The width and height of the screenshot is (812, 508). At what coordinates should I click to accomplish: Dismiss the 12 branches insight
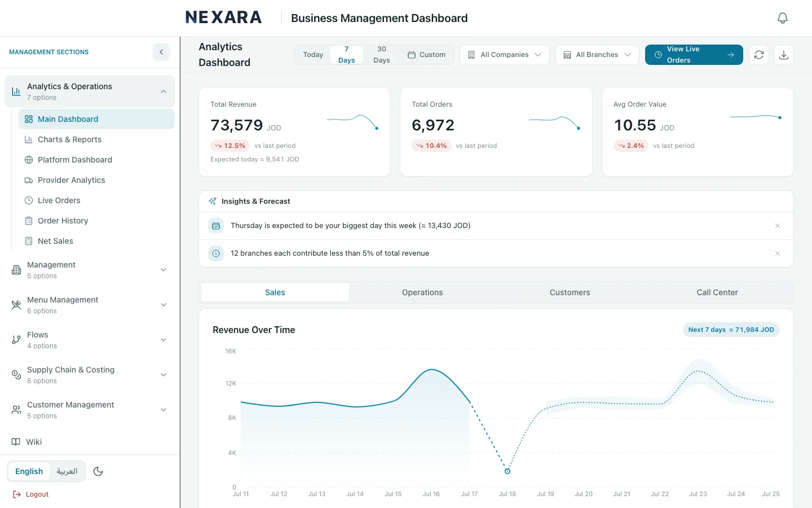(x=778, y=253)
